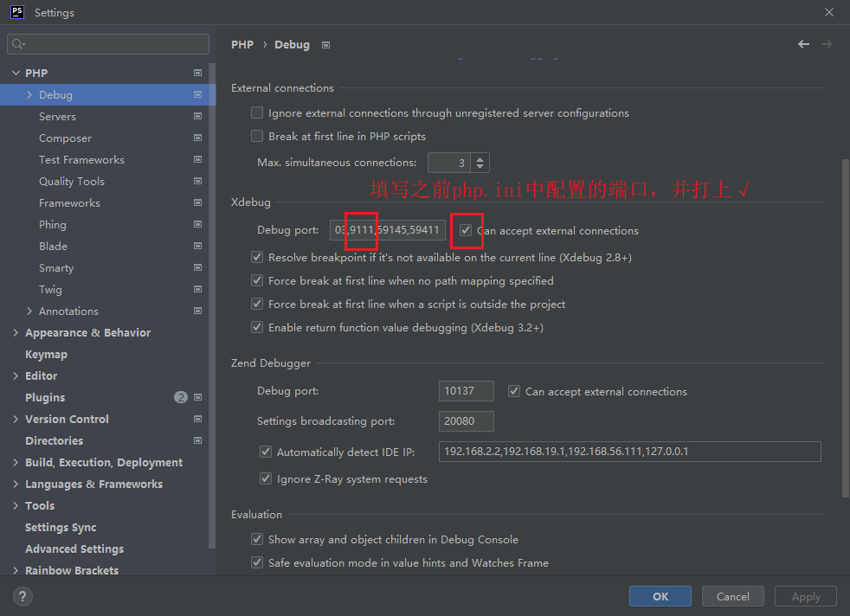Open Plugins settings page
The width and height of the screenshot is (850, 616).
45,398
